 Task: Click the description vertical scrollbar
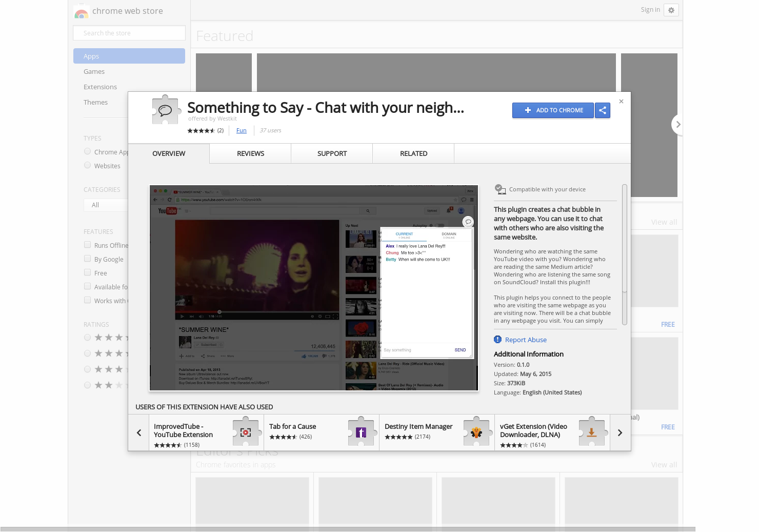click(x=624, y=254)
